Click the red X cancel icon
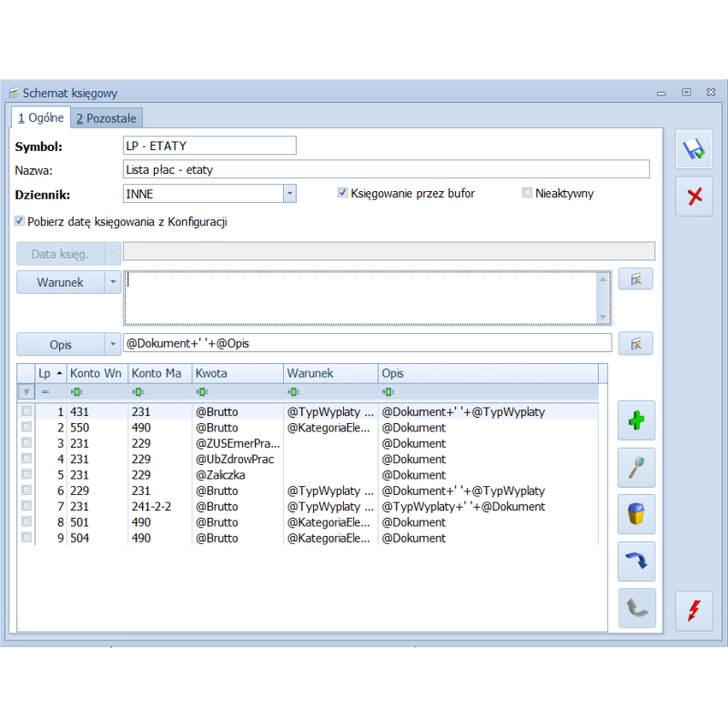Viewport: 728px width, 728px height. 693,197
